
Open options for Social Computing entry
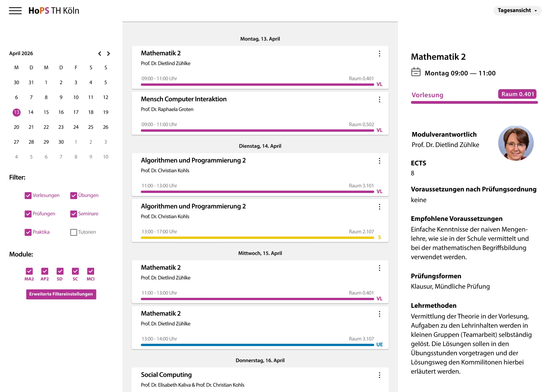379,375
